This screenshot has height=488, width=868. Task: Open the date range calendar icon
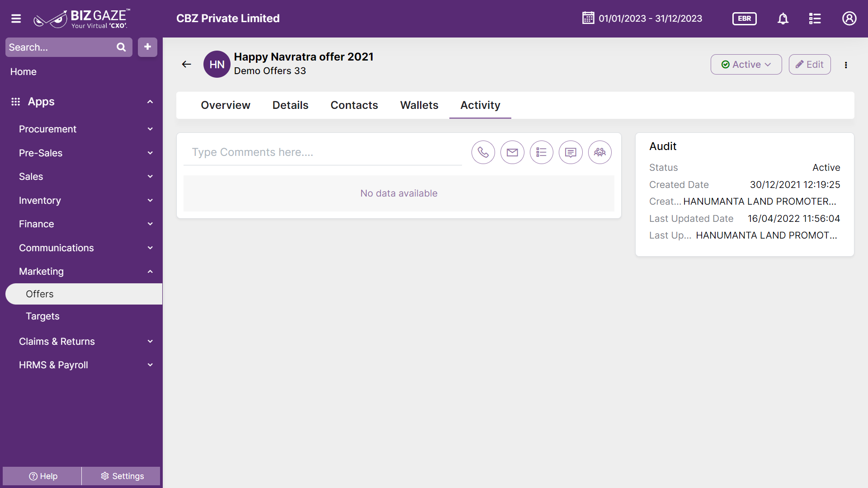tap(588, 18)
